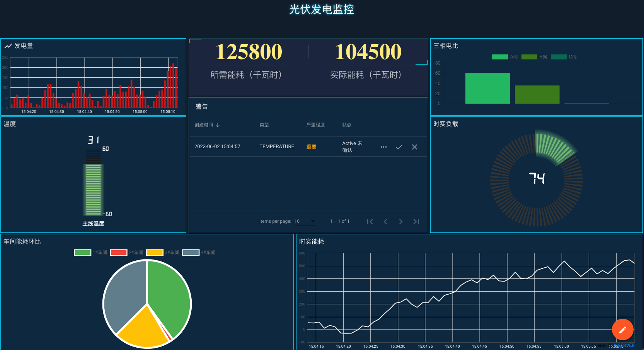Acknowledge the TEMPERATURE alarm with checkmark icon
Viewport: 644px width, 350px height.
[x=399, y=147]
